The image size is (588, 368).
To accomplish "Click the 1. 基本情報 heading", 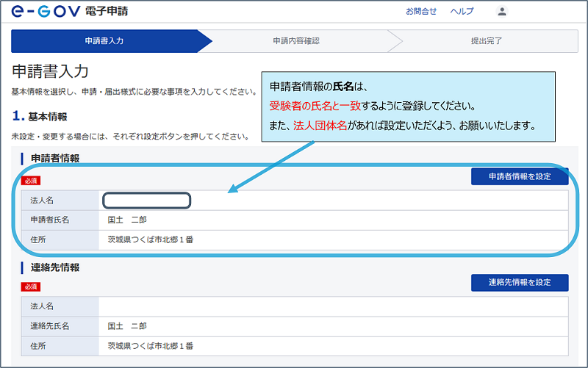I will click(x=40, y=117).
